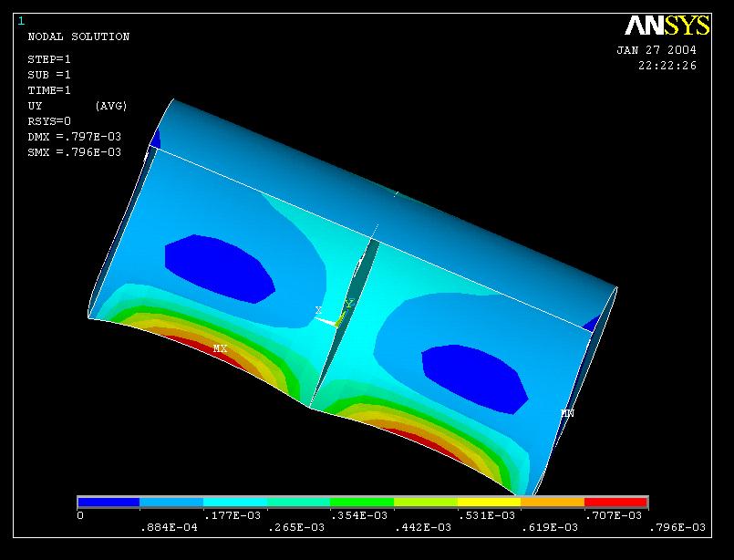Click the legend value .177E-03
Viewport: 734px width, 560px height.
point(233,515)
